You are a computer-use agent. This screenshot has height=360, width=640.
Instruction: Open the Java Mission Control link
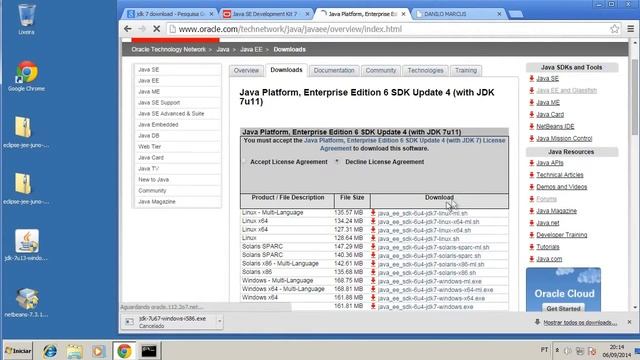(x=564, y=138)
